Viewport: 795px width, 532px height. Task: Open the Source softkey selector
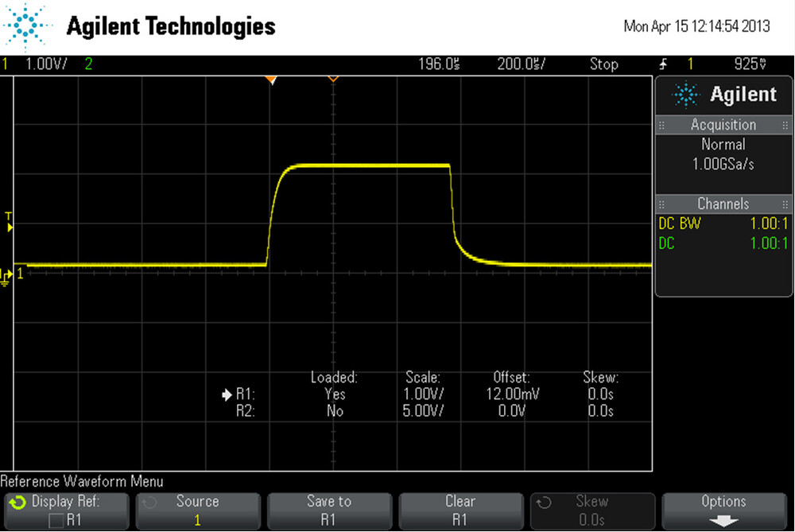[197, 510]
